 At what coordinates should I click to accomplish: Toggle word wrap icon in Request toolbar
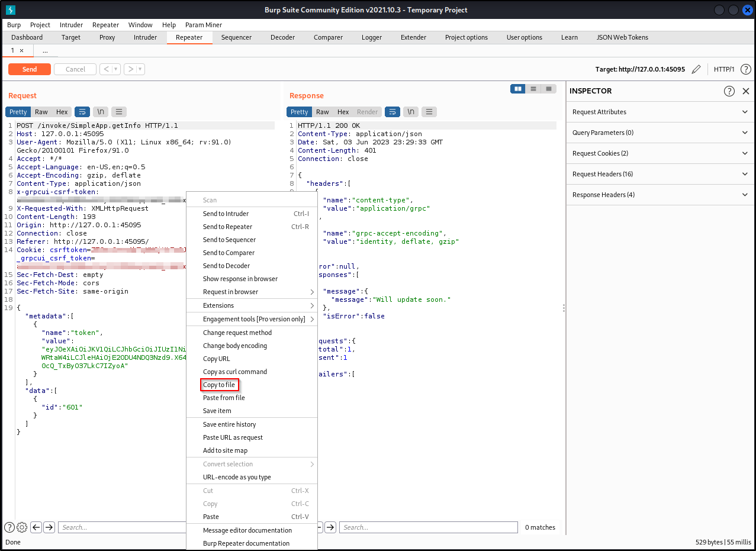click(x=82, y=112)
